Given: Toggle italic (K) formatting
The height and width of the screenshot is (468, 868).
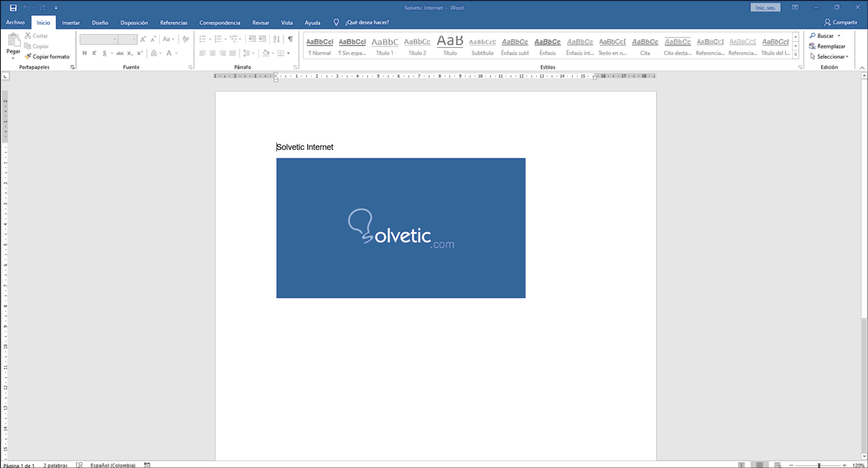Looking at the screenshot, I should pyautogui.click(x=94, y=53).
